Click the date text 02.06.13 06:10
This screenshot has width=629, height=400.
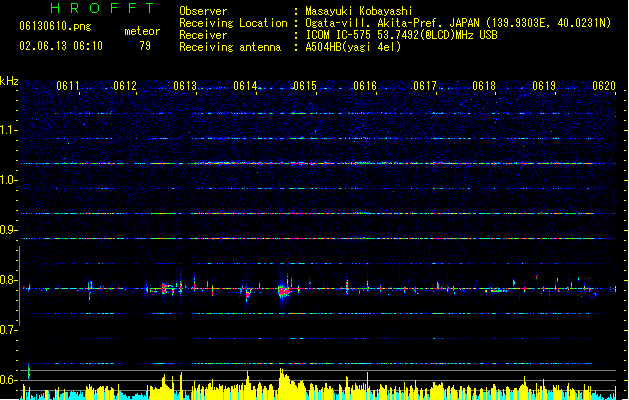(x=61, y=46)
